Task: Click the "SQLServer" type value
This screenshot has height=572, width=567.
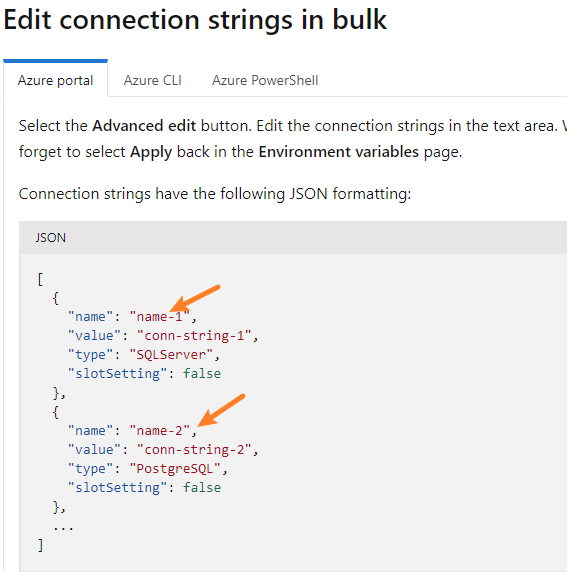Action: [x=171, y=354]
